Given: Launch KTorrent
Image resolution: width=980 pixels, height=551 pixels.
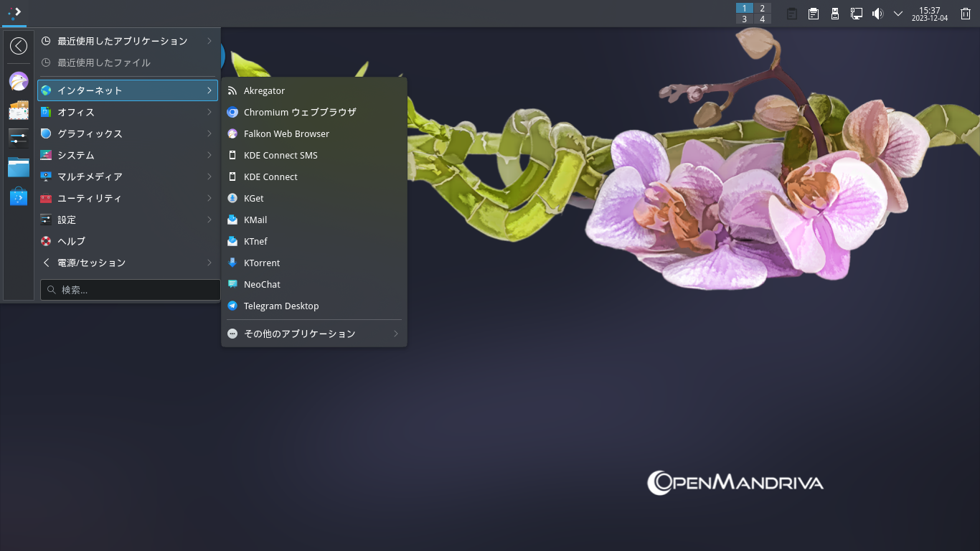Looking at the screenshot, I should click(314, 263).
